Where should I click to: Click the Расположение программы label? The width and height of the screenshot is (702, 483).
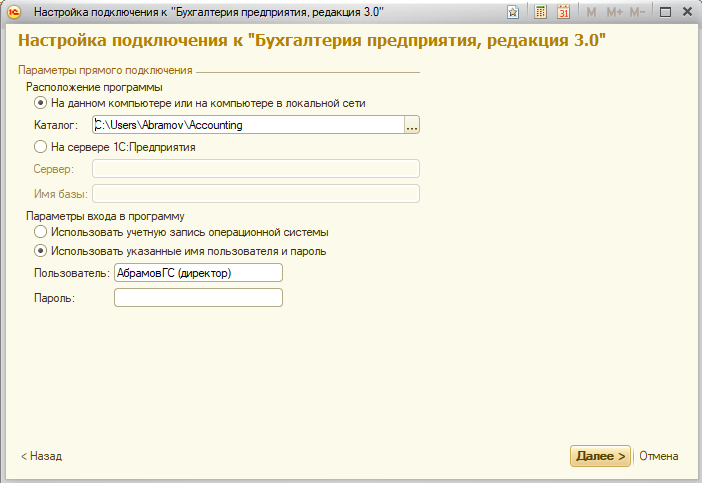[x=94, y=87]
